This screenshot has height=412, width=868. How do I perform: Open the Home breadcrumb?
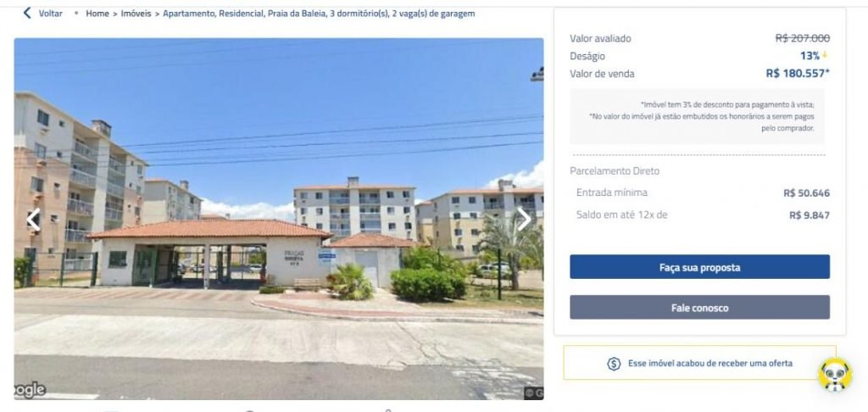[x=97, y=14]
